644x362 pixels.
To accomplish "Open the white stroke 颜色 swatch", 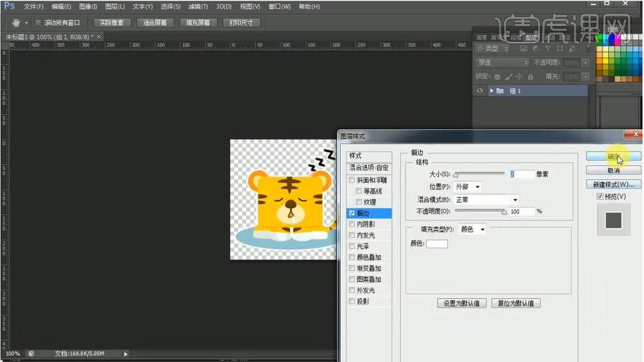I will pyautogui.click(x=437, y=244).
